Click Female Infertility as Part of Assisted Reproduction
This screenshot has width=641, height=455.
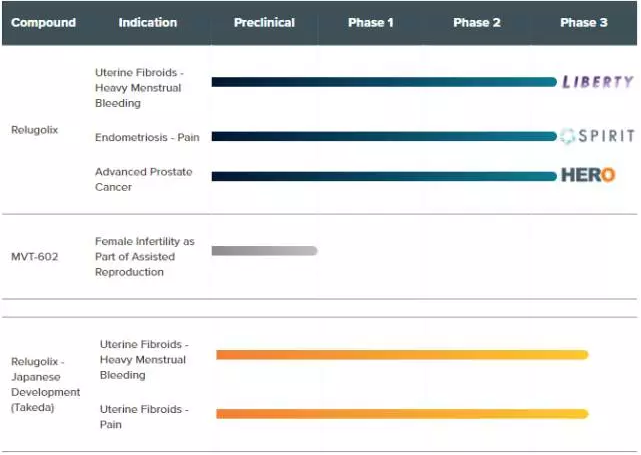point(145,257)
